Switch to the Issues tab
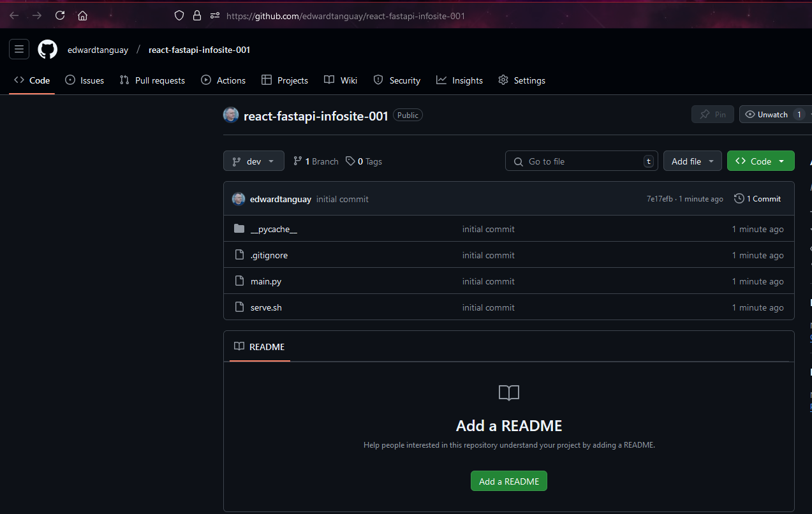 (85, 80)
